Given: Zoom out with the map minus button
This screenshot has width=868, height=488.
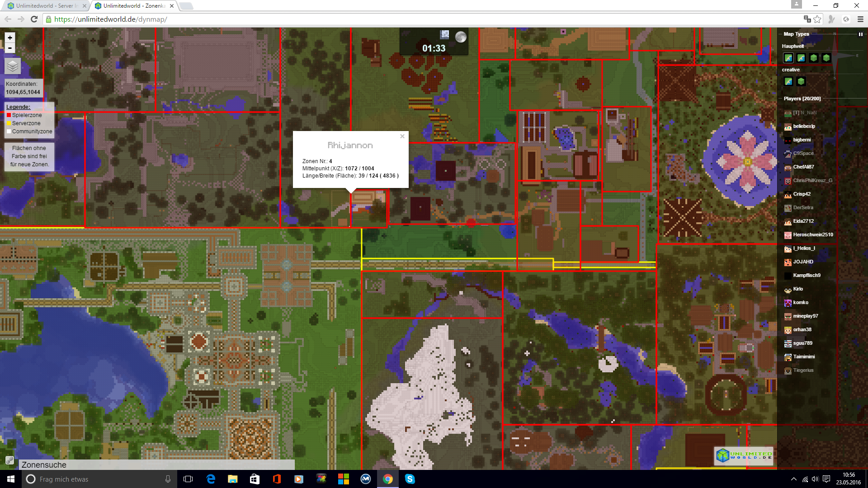Looking at the screenshot, I should click(x=10, y=48).
